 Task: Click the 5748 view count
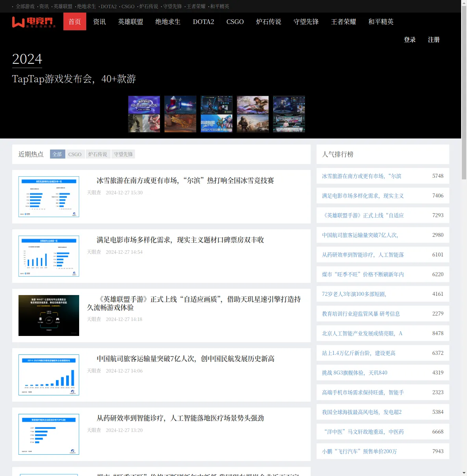coord(438,176)
